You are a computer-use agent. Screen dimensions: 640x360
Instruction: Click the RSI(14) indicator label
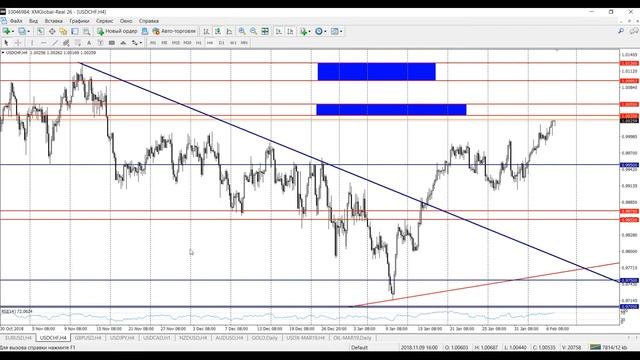point(16,311)
